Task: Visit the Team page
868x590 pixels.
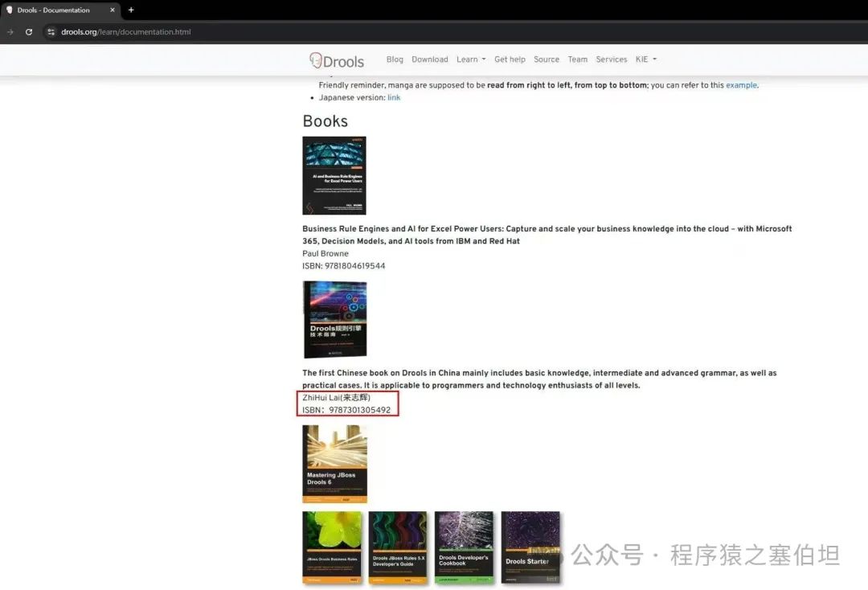Action: [x=577, y=59]
